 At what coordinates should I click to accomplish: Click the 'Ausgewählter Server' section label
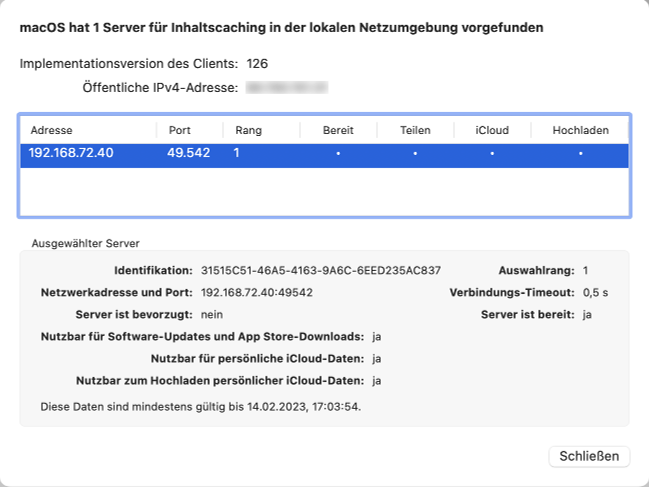(x=85, y=243)
